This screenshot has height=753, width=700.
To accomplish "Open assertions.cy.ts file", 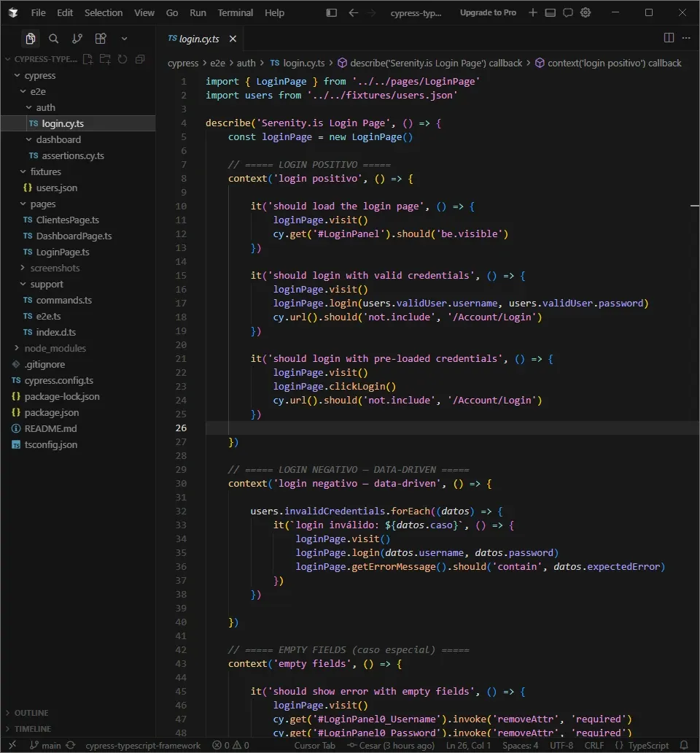I will [x=78, y=155].
